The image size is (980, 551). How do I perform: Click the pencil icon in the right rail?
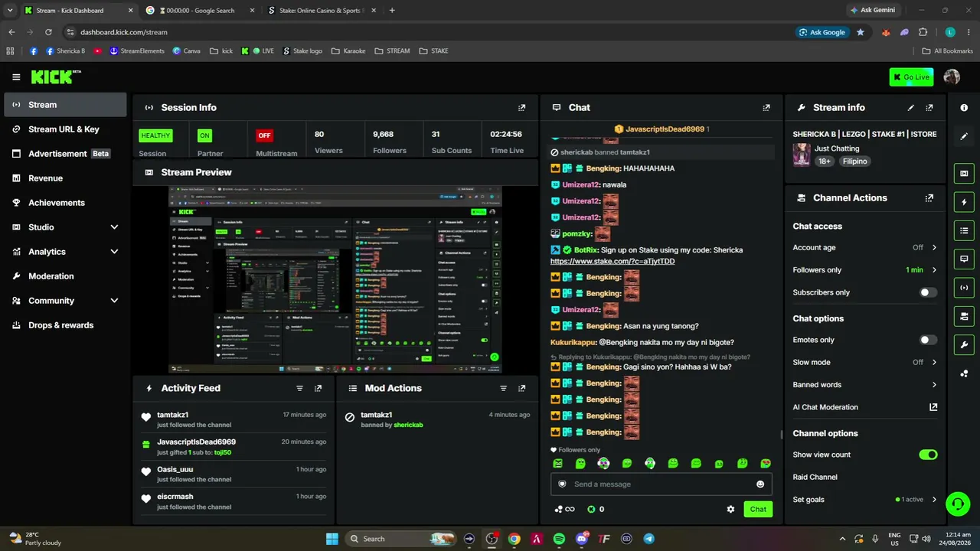click(x=964, y=136)
